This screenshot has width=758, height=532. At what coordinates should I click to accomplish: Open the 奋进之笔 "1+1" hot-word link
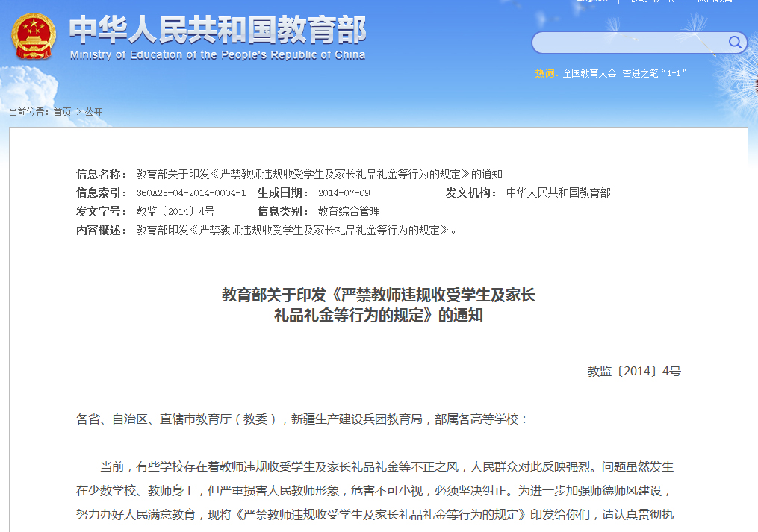(654, 73)
